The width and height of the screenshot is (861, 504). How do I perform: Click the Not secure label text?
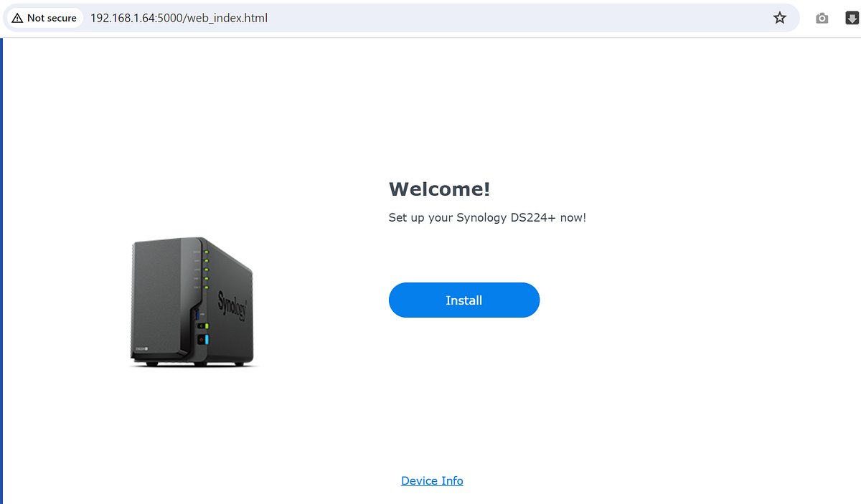pos(52,18)
